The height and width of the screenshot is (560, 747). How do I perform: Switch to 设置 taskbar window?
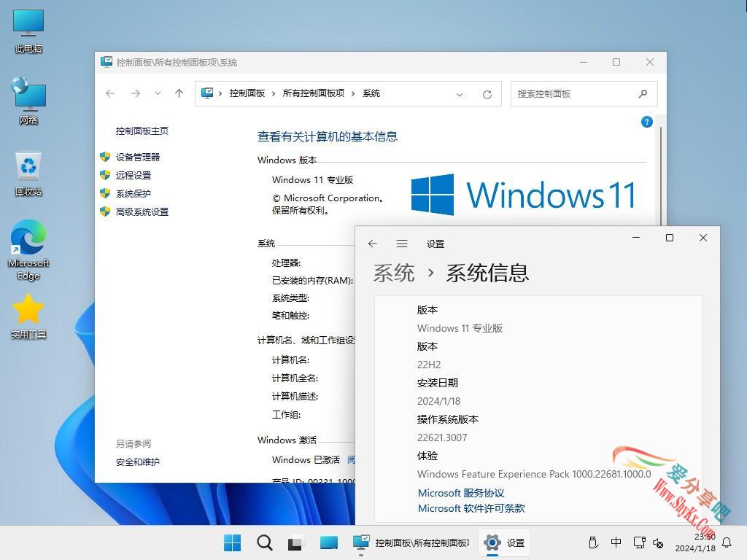[x=505, y=542]
